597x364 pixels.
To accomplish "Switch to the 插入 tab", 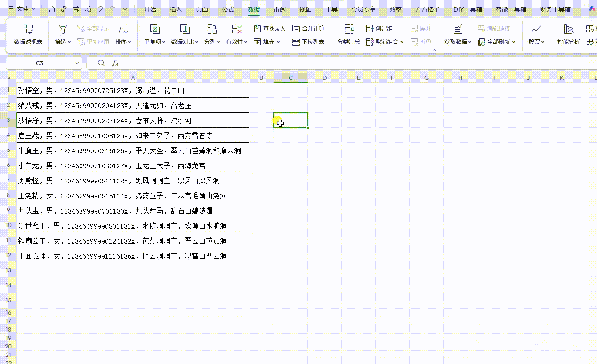I will [x=176, y=9].
